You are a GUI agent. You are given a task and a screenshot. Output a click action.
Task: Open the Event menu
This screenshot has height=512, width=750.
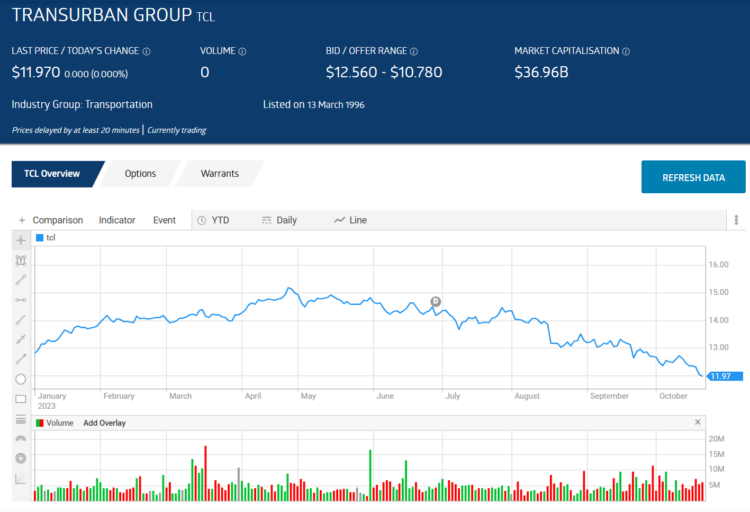[164, 220]
